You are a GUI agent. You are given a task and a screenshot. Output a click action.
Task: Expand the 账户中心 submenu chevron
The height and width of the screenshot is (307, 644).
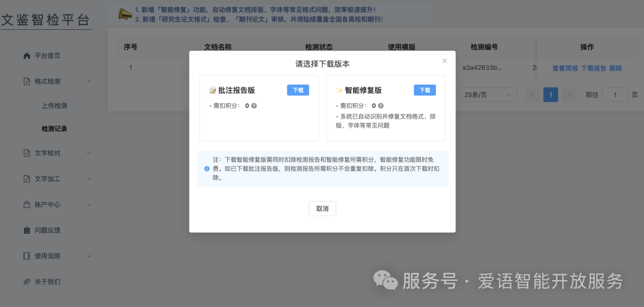point(89,204)
